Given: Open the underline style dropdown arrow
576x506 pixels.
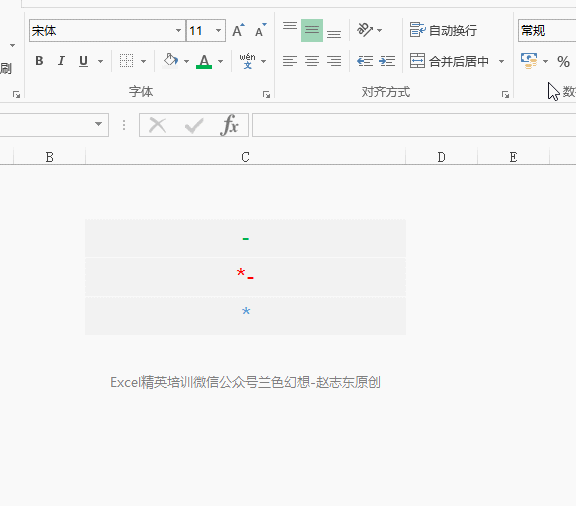Looking at the screenshot, I should pos(100,61).
